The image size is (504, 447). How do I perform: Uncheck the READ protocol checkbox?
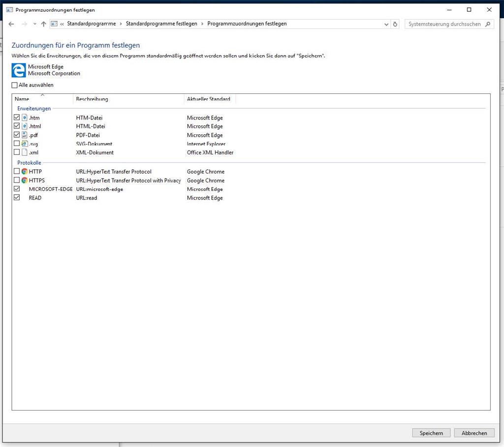[17, 198]
